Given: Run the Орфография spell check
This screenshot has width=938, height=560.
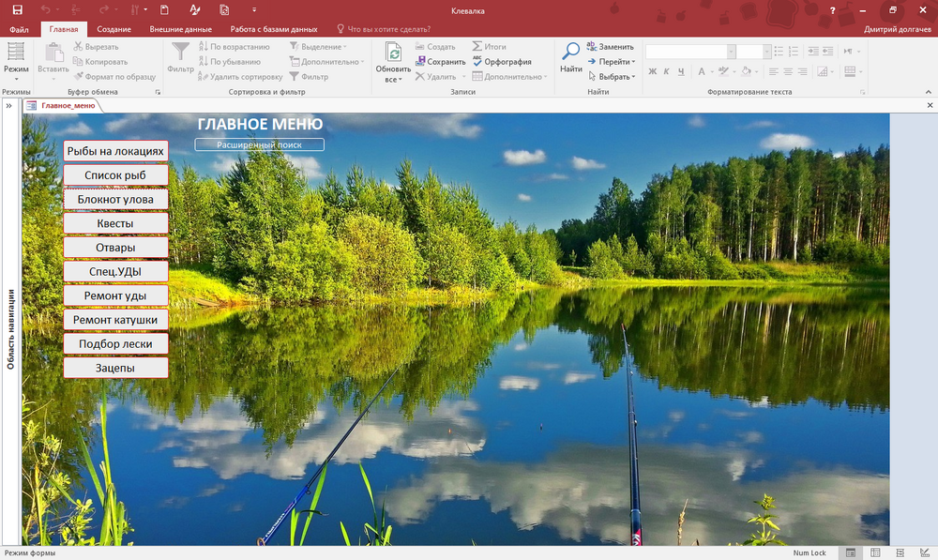Looking at the screenshot, I should tap(503, 62).
